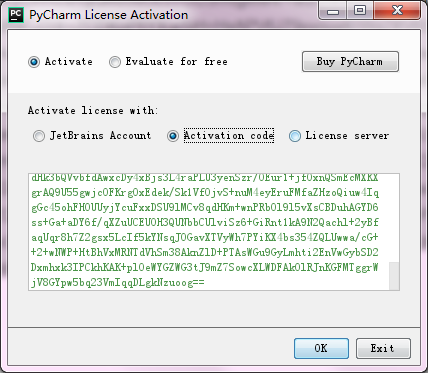Click the activation code scrollbar thumb

394,276
